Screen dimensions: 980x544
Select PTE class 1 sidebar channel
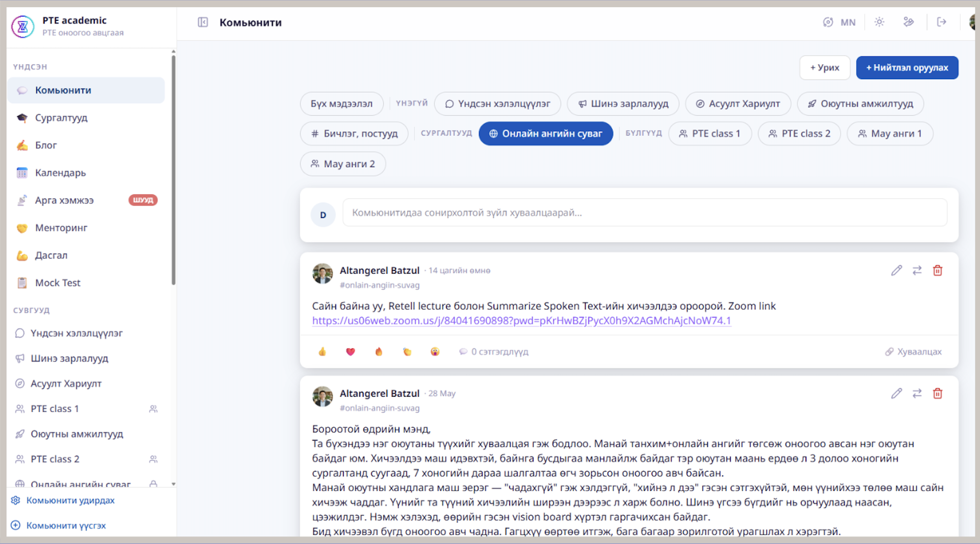[x=86, y=409]
